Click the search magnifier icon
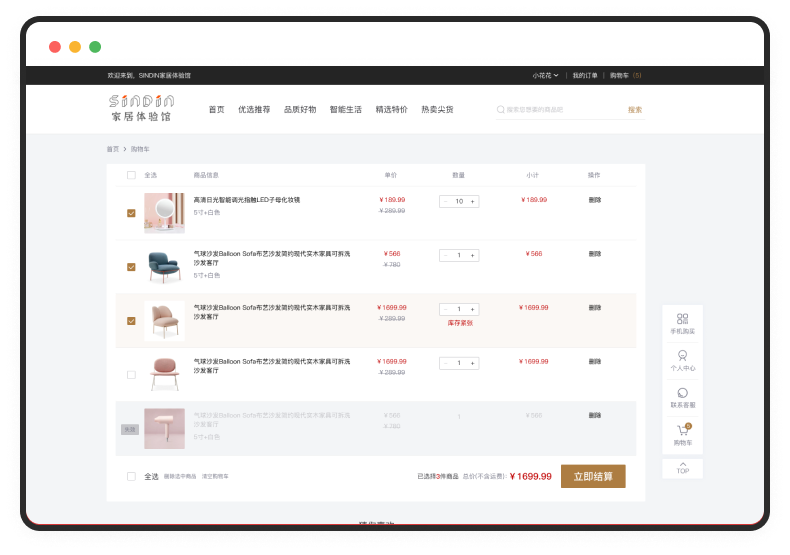Viewport: 790px width, 555px height. [x=501, y=109]
